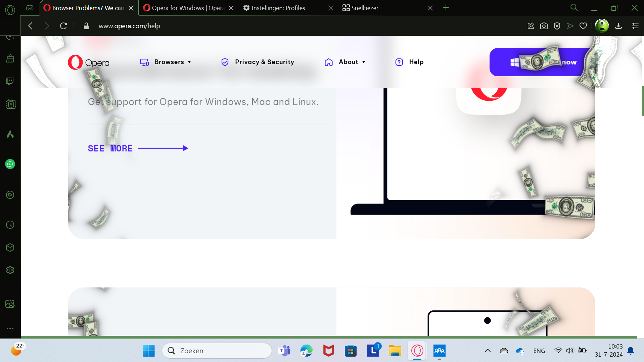
Task: Open Settings gear in the sidebar
Action: [10, 270]
